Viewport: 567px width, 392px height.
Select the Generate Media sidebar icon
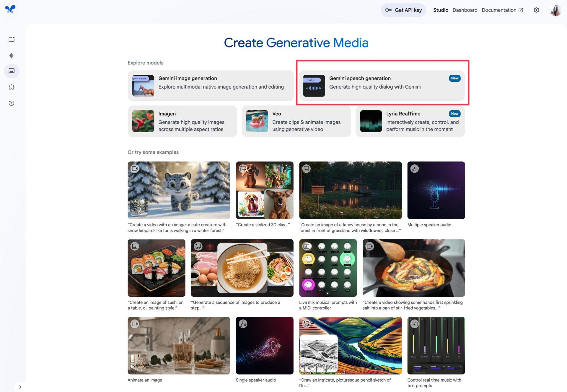click(12, 71)
